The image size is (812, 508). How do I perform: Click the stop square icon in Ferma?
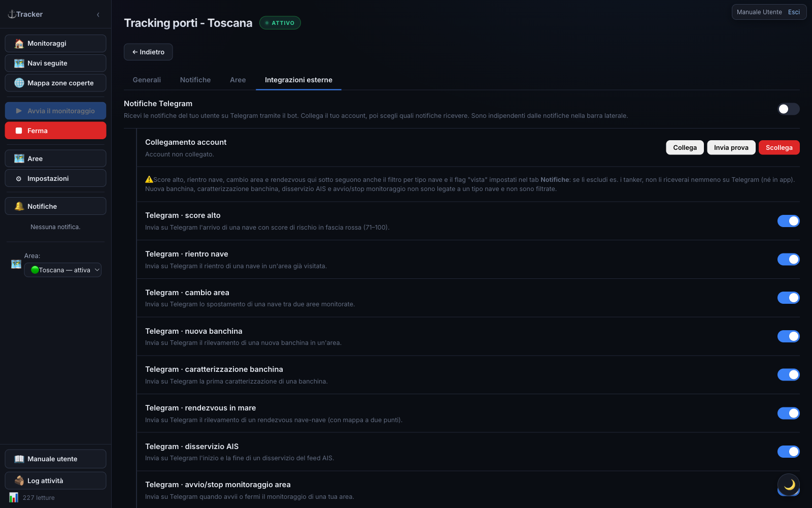point(19,131)
